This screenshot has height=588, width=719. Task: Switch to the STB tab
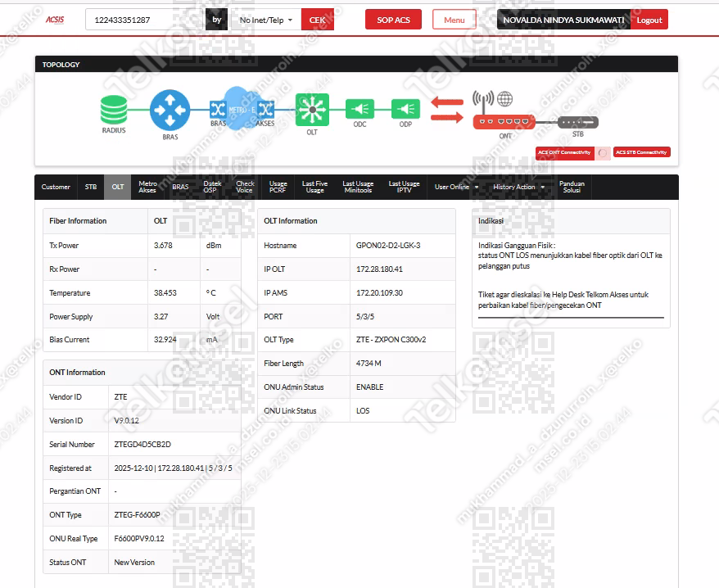(x=91, y=188)
